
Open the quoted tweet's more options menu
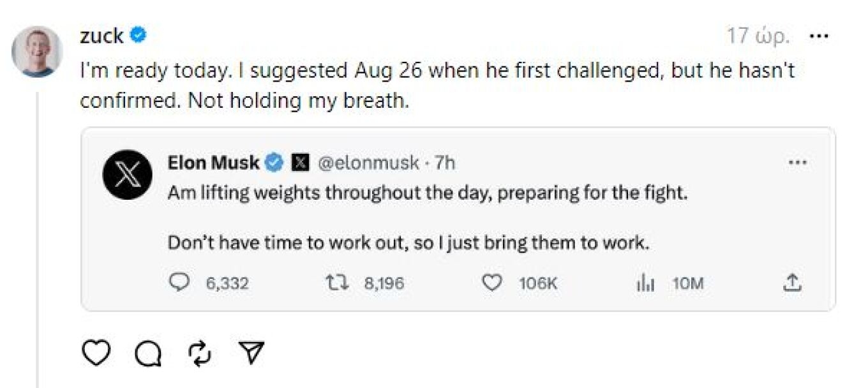[x=798, y=163]
